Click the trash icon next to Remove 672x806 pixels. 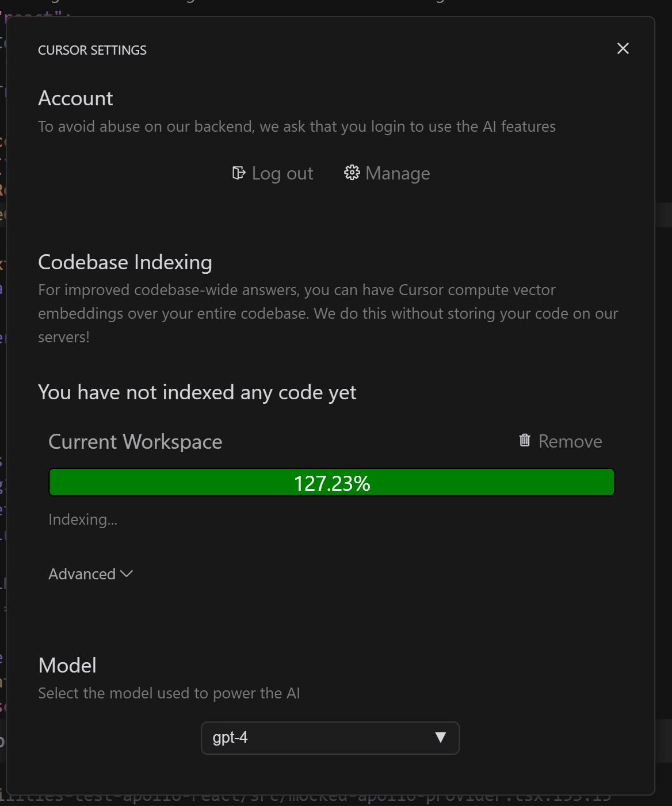click(x=525, y=440)
